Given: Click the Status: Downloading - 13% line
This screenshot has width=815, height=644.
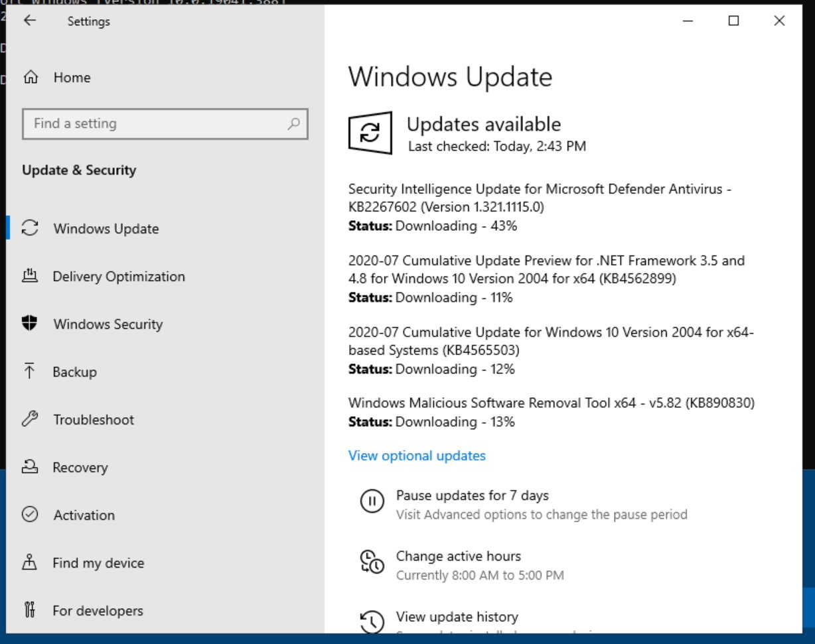Looking at the screenshot, I should 431,422.
